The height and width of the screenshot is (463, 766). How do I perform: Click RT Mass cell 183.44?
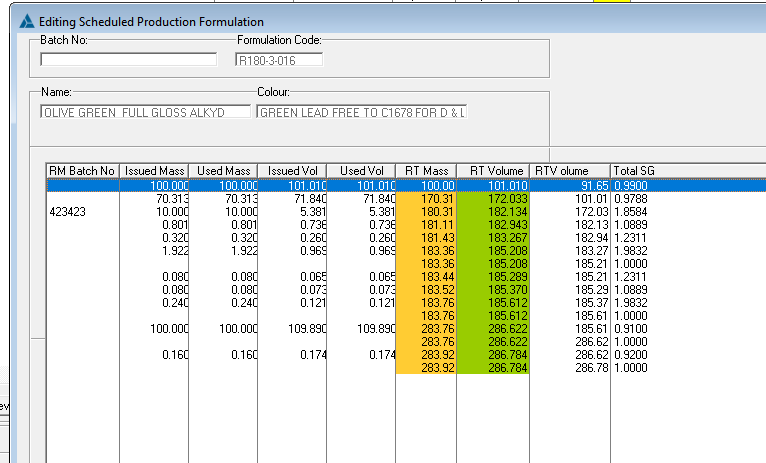pyautogui.click(x=426, y=277)
